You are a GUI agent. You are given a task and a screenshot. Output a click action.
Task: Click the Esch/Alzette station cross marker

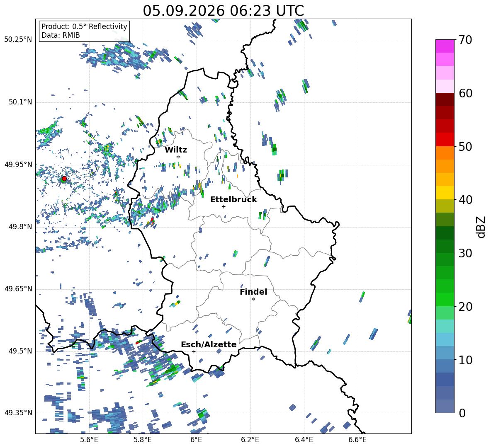tap(194, 351)
